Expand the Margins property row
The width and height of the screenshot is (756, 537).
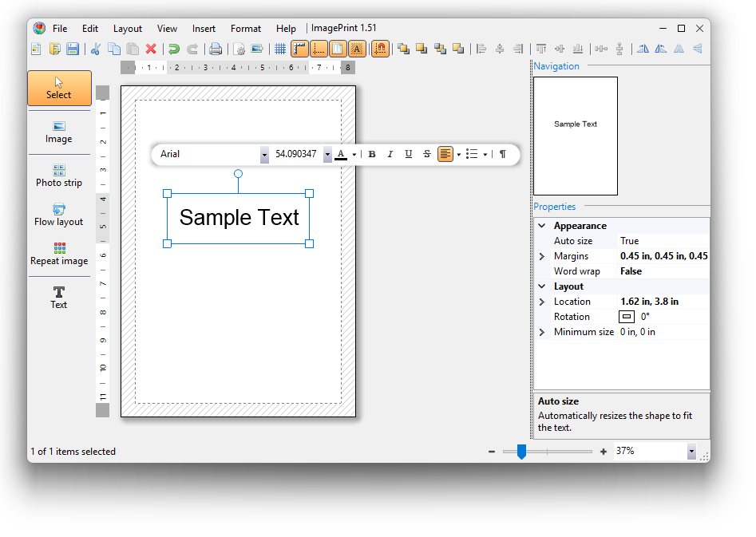coord(542,256)
